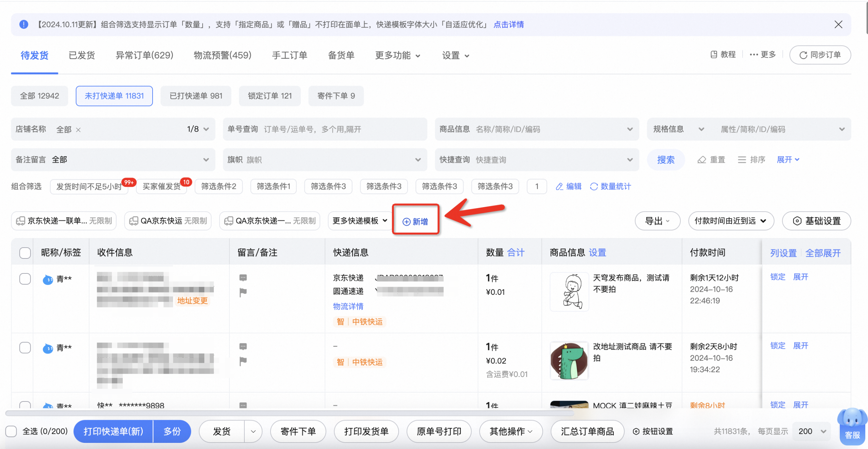Screen dimensions: 868x449
Task: Click in the 单号查询 input field
Action: (x=325, y=129)
